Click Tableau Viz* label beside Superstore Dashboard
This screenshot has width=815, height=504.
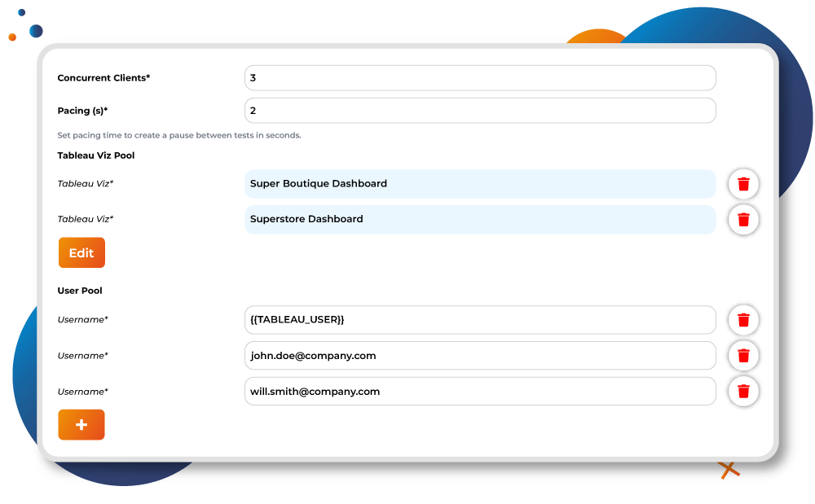click(86, 220)
